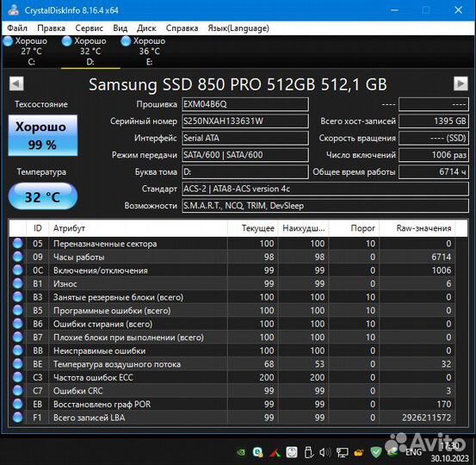This screenshot has height=465, width=476.
Task: Click power-on count value 1006 раз
Action: coord(434,155)
